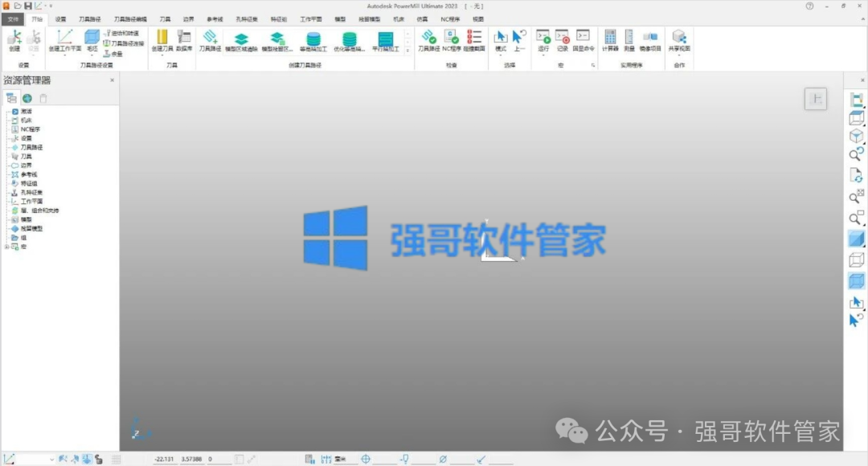This screenshot has width=868, height=466.
Task: Open the 计算器 calculator
Action: [610, 41]
